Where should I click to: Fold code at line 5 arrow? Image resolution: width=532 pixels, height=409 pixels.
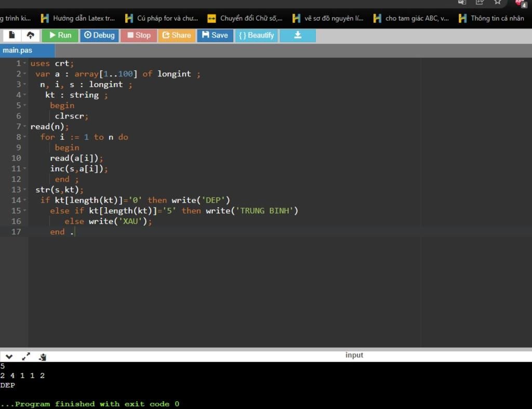(x=24, y=105)
